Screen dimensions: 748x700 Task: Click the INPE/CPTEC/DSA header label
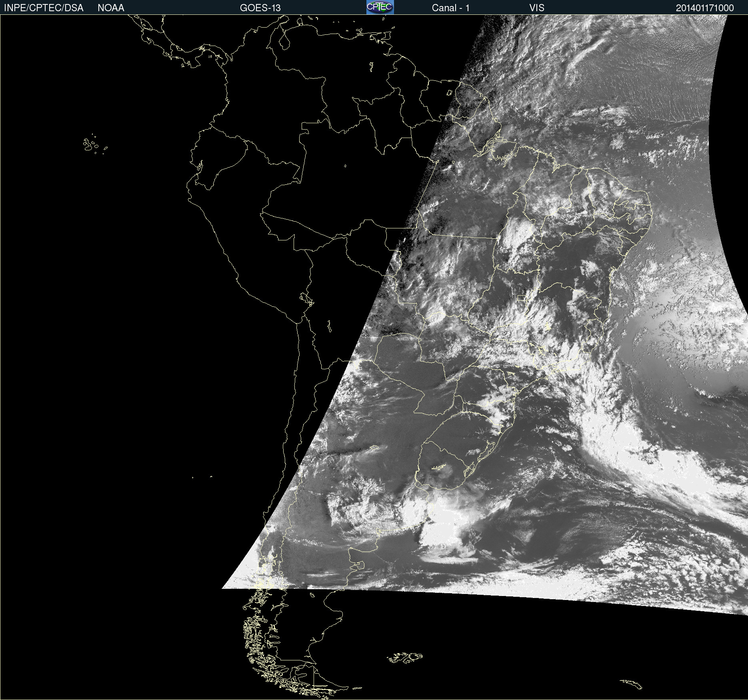44,8
